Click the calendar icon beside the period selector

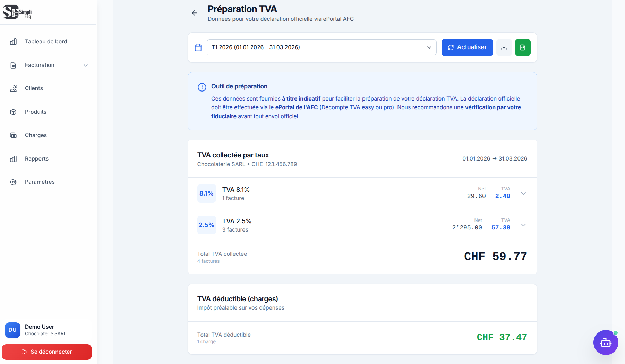point(198,47)
